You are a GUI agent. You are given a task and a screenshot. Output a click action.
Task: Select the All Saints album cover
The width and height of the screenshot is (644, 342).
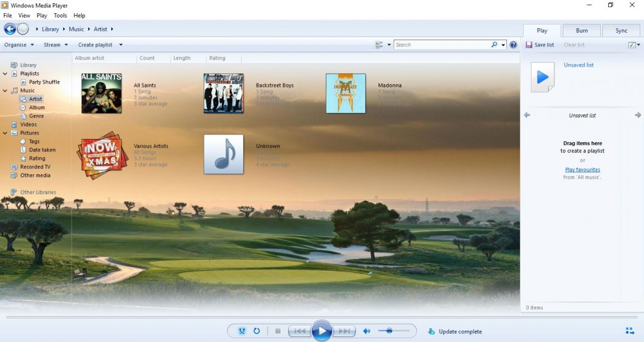101,93
